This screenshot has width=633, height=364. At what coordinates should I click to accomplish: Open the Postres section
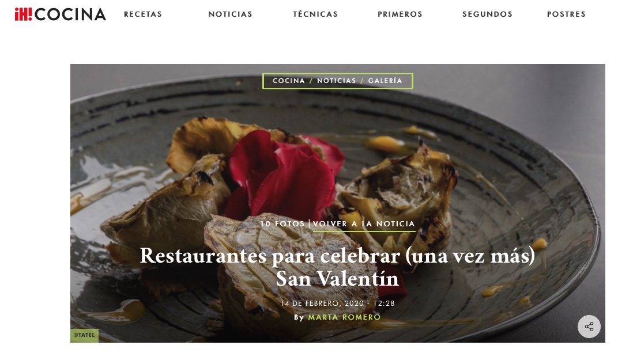point(566,14)
